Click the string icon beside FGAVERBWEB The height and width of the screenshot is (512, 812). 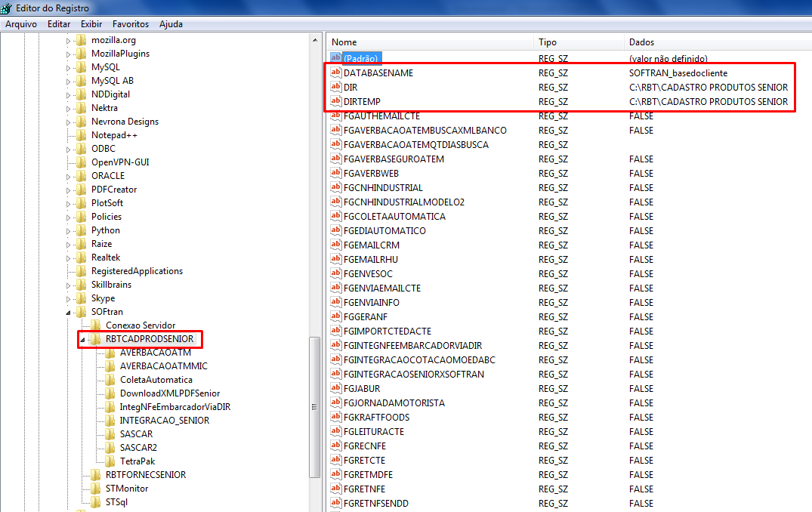(336, 174)
